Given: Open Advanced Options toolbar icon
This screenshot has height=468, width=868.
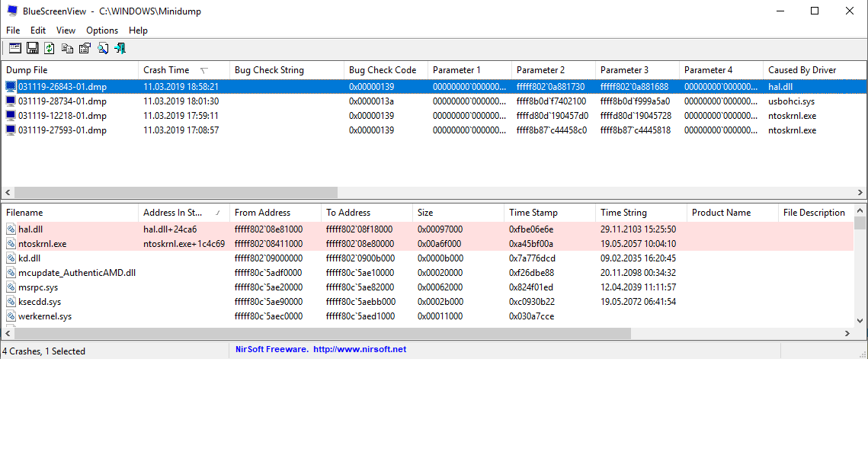Looking at the screenshot, I should (15, 48).
